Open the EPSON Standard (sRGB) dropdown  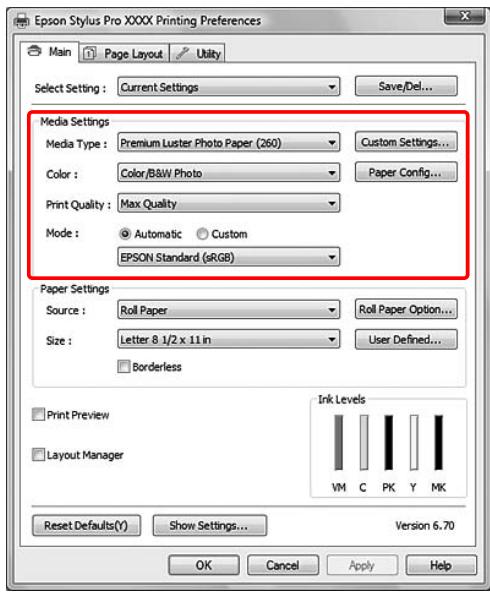click(x=229, y=257)
